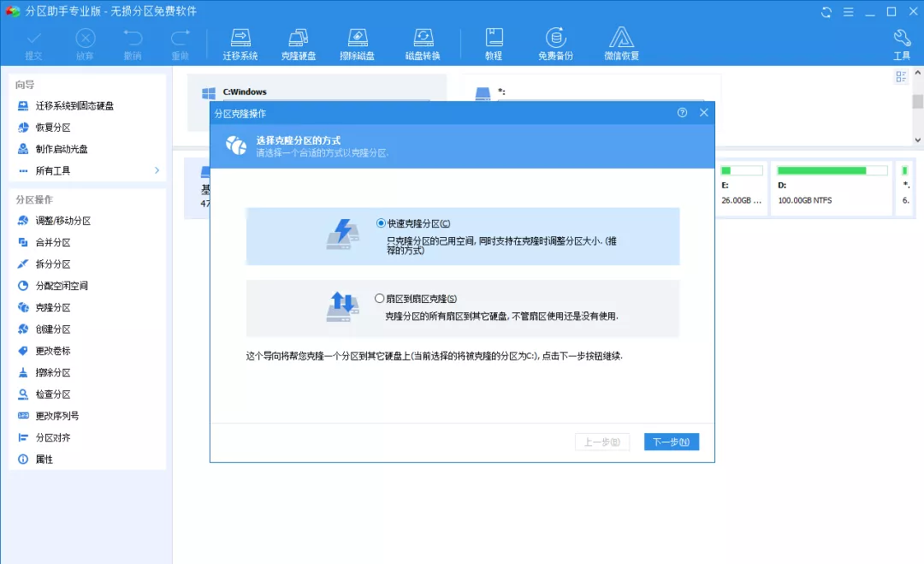This screenshot has width=924, height=564.
Task: Open the hamburger menu in the title bar
Action: click(848, 11)
